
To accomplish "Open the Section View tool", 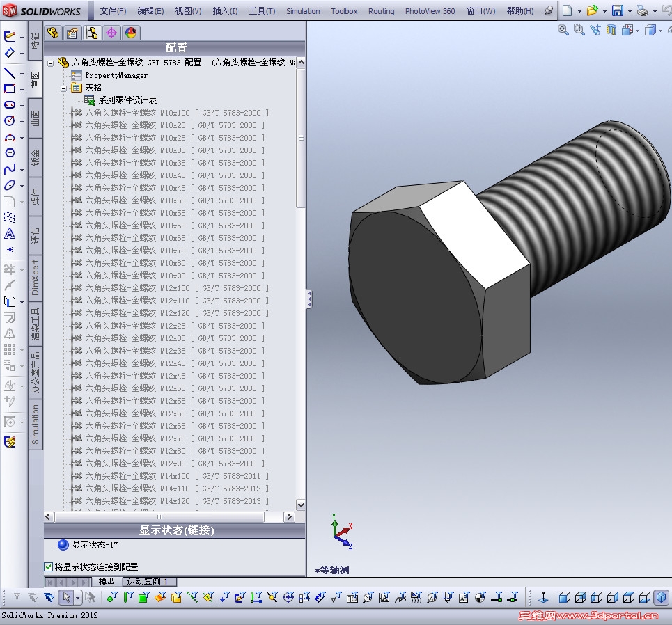I will point(611,30).
